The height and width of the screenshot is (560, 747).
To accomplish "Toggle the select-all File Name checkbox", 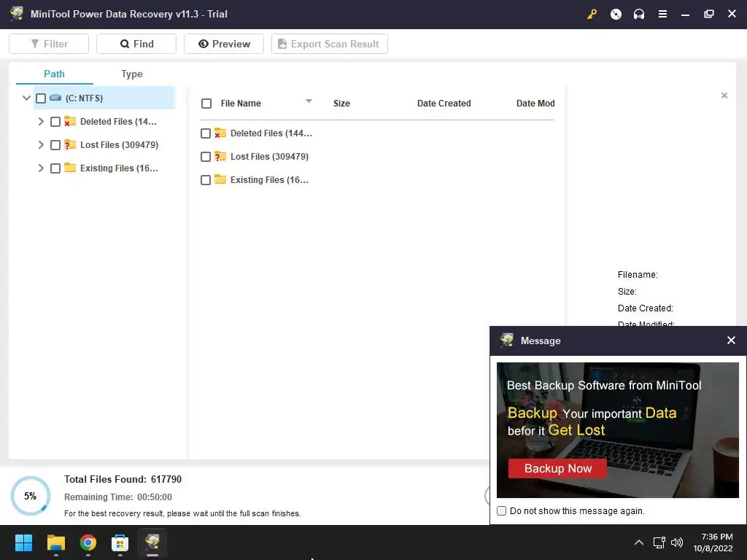I will (x=206, y=104).
